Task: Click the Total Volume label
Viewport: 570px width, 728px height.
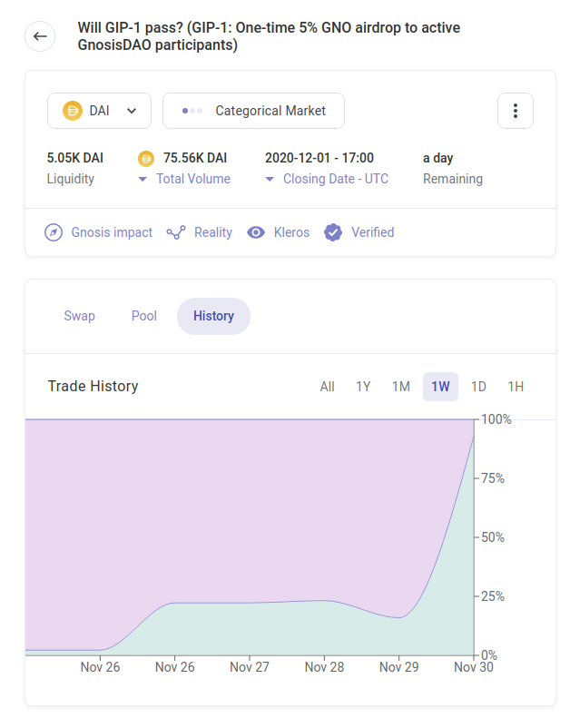Action: [193, 179]
